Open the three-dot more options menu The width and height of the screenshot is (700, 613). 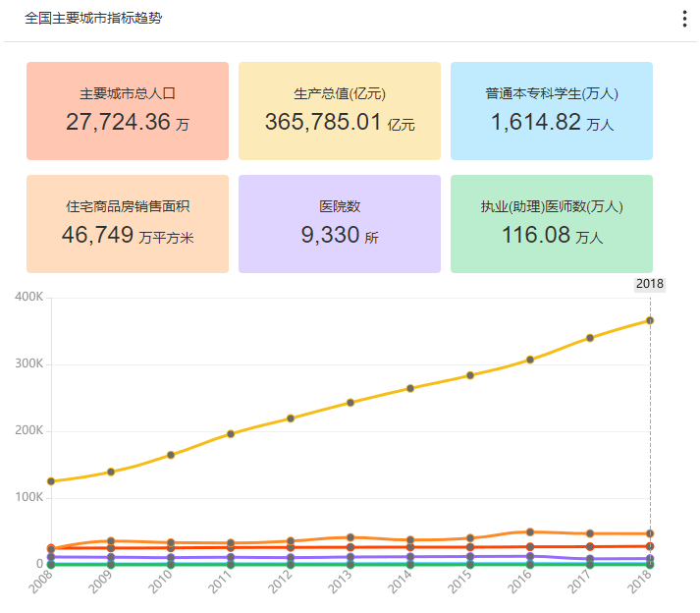[684, 20]
